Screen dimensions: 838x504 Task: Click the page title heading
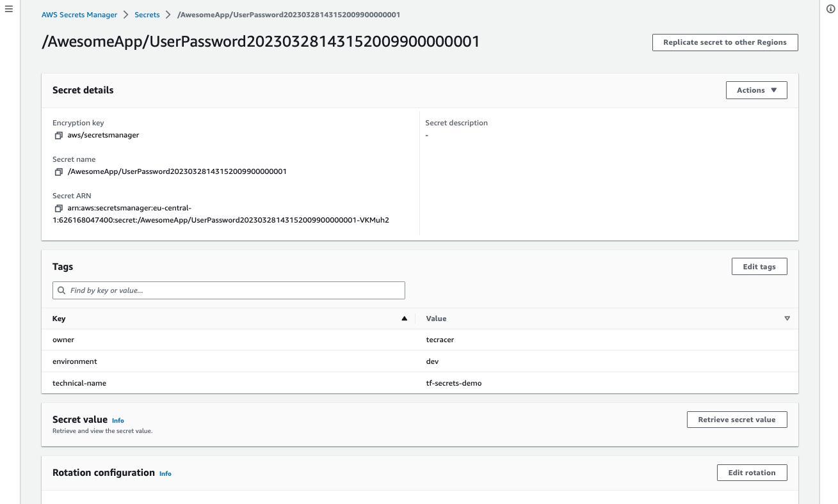click(261, 42)
